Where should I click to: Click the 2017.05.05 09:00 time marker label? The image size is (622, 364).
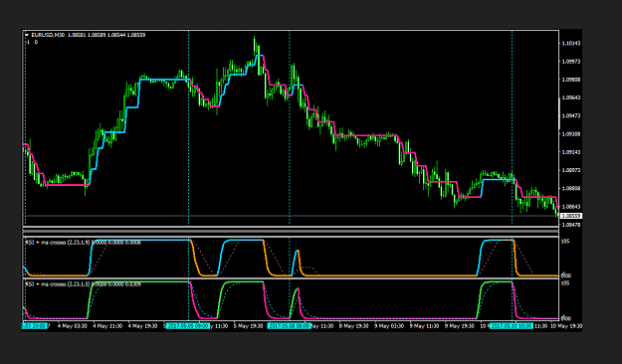coord(187,326)
